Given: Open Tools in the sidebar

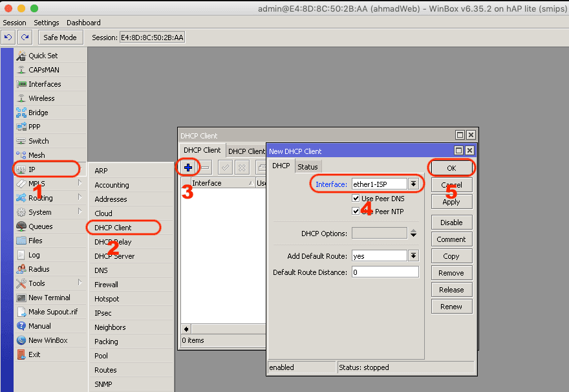Looking at the screenshot, I should tap(50, 283).
